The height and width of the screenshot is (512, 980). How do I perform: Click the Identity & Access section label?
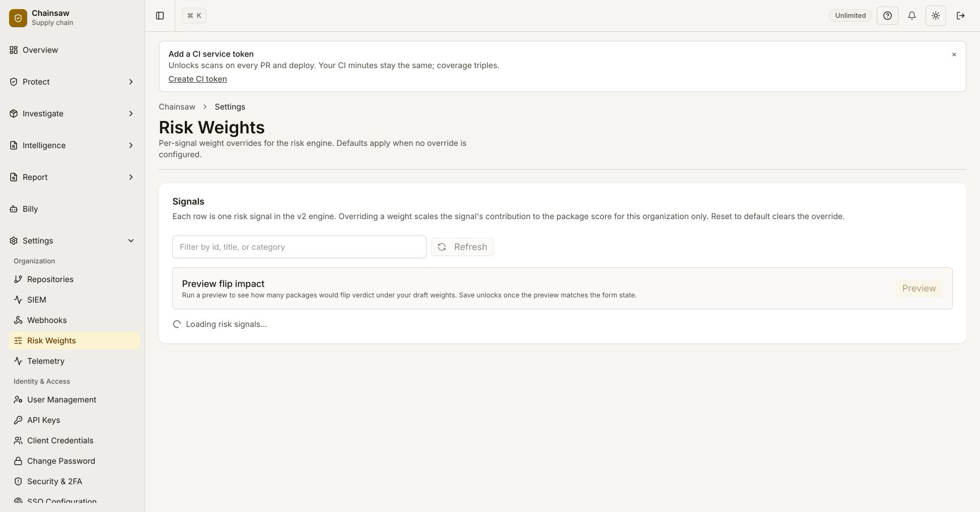pos(42,381)
